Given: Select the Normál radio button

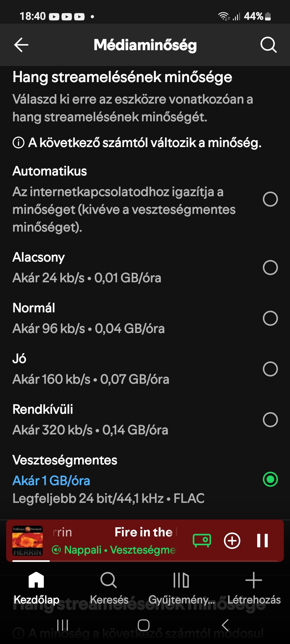Looking at the screenshot, I should (270, 318).
